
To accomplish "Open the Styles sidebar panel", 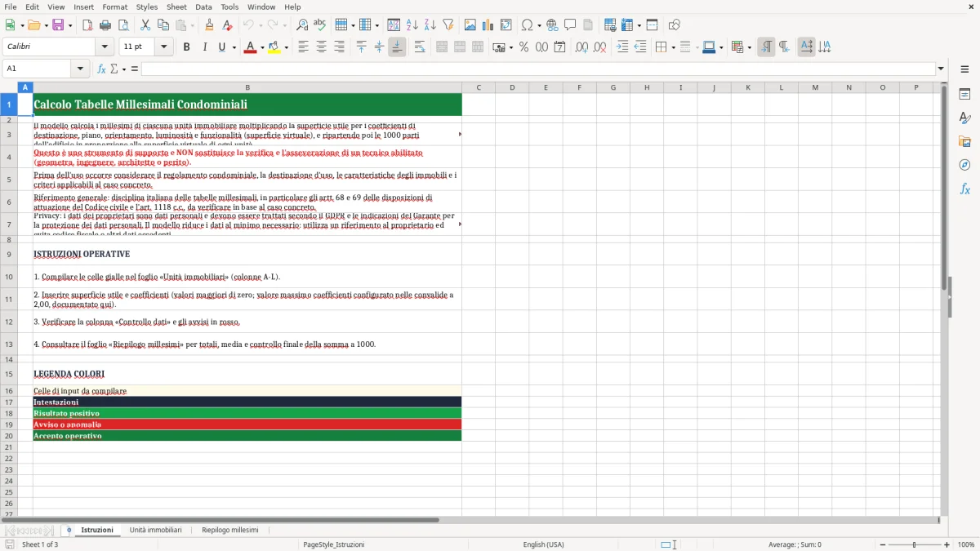I will point(964,118).
